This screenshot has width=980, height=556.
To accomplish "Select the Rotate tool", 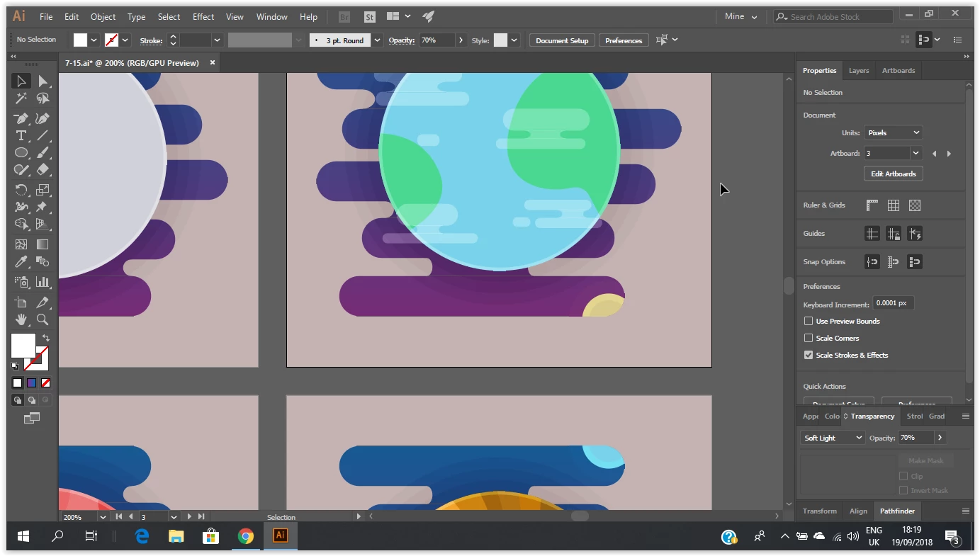I will (21, 190).
